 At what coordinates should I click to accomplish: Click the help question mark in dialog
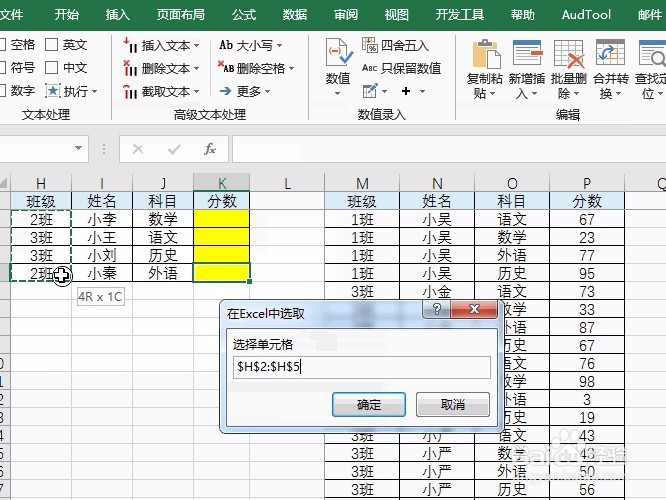(437, 308)
